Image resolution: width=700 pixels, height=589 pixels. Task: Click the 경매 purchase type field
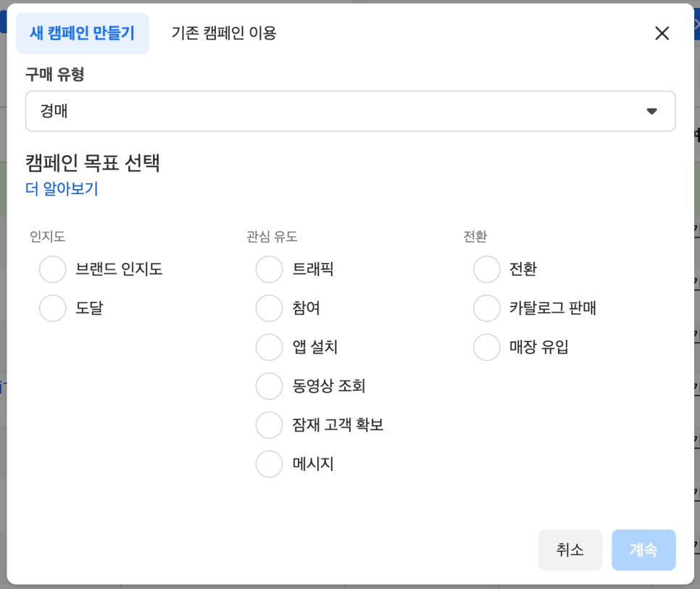point(350,111)
